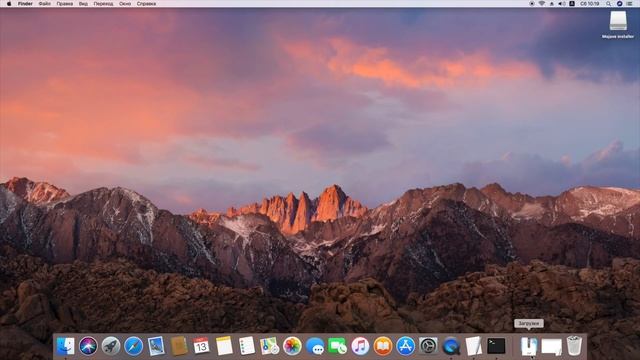
Task: Open TextEdit paper icon in Dock
Action: tap(473, 346)
